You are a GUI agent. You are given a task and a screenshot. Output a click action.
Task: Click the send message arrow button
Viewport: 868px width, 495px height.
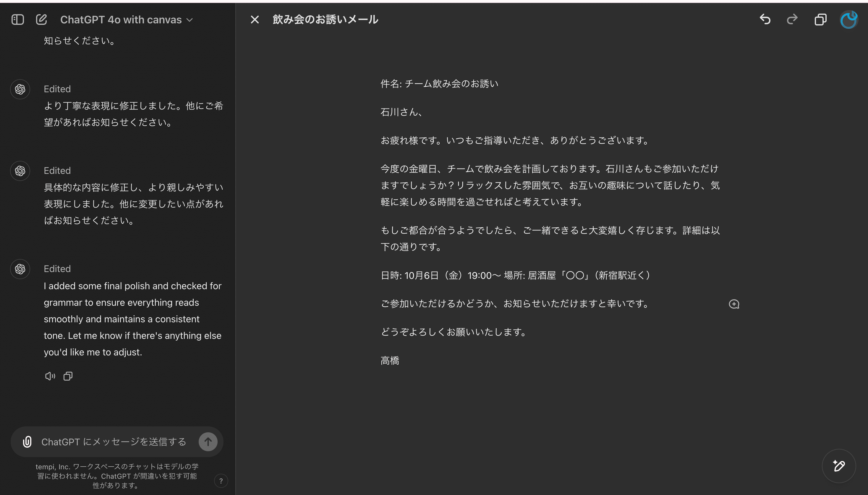tap(208, 441)
